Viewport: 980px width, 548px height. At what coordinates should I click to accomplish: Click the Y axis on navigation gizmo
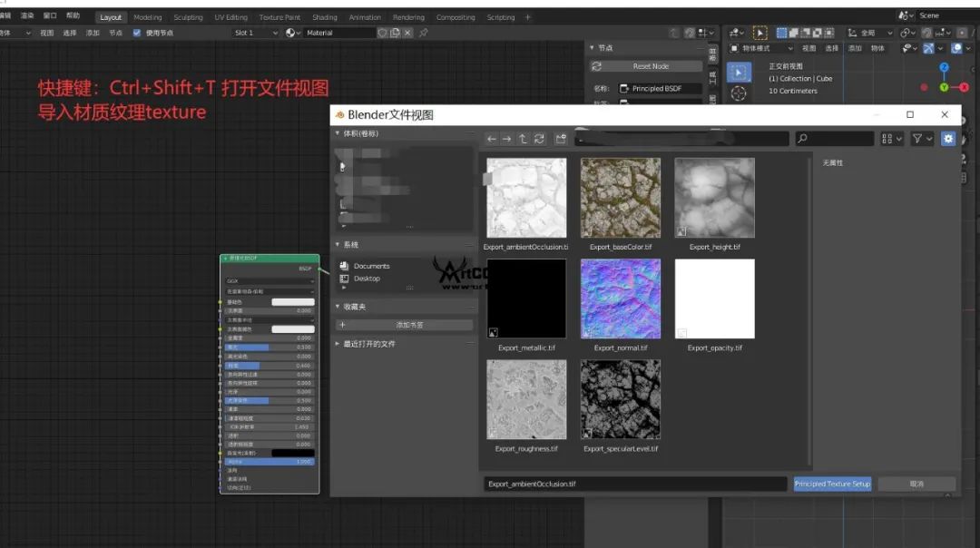point(944,87)
